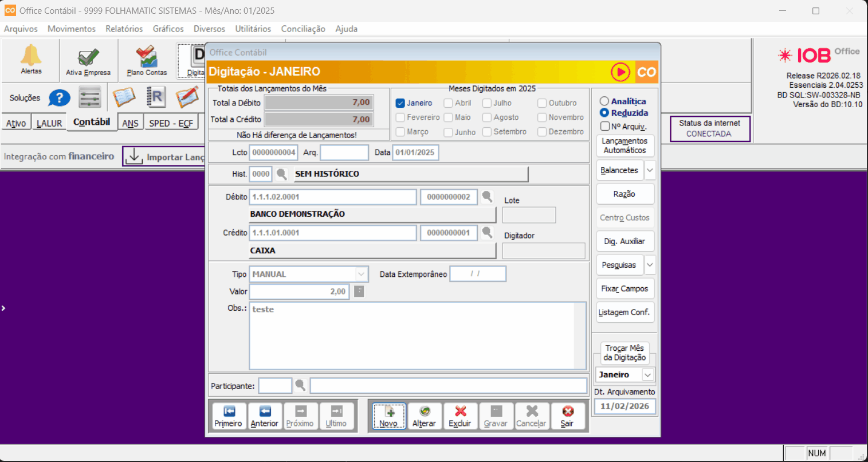The height and width of the screenshot is (462, 868).
Task: Open the Janeiro month combo box
Action: 647,375
